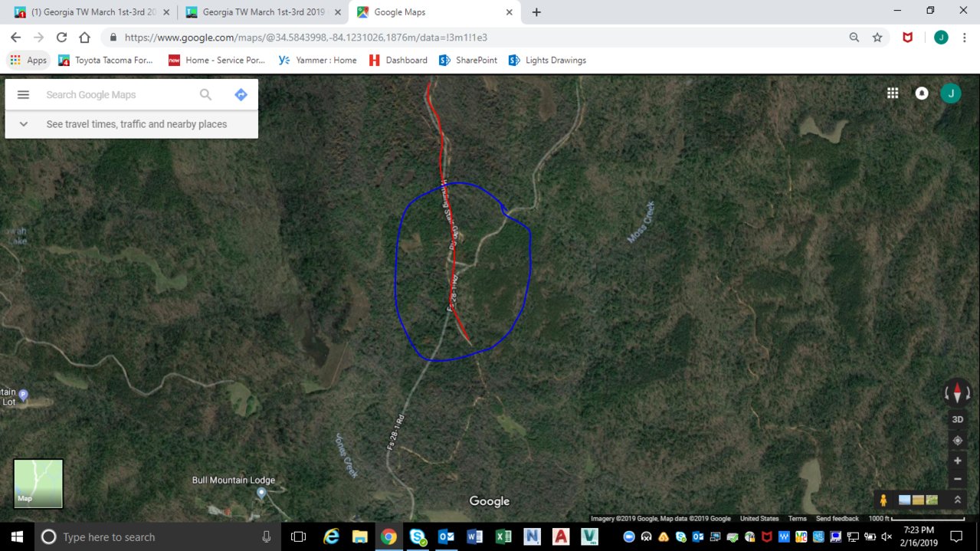Open the Terms link on the map footer
980x551 pixels.
point(797,519)
